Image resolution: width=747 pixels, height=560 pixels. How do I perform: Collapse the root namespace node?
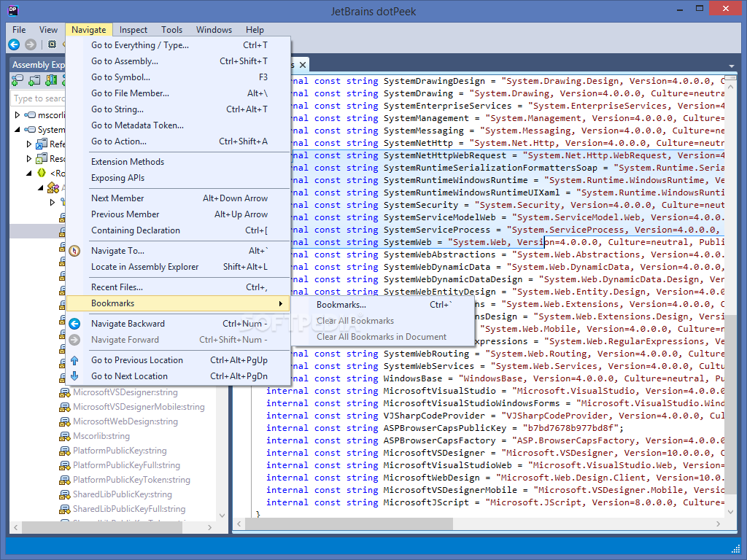point(29,174)
